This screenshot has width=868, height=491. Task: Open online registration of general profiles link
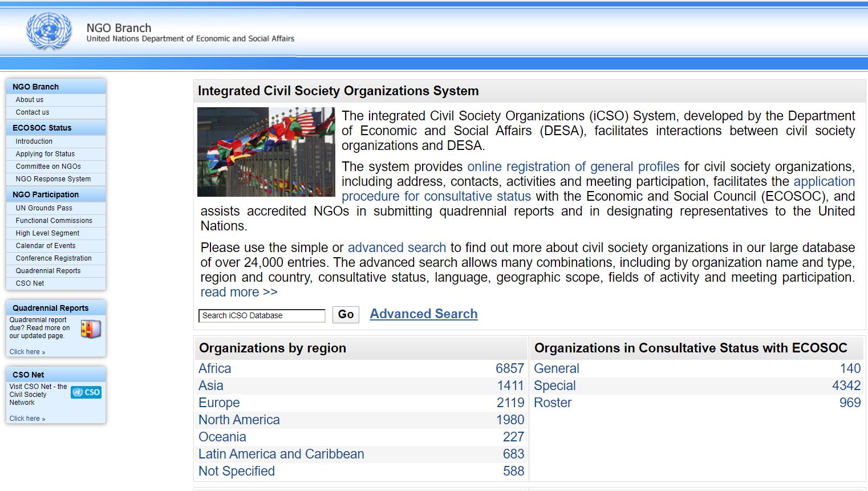(x=573, y=167)
